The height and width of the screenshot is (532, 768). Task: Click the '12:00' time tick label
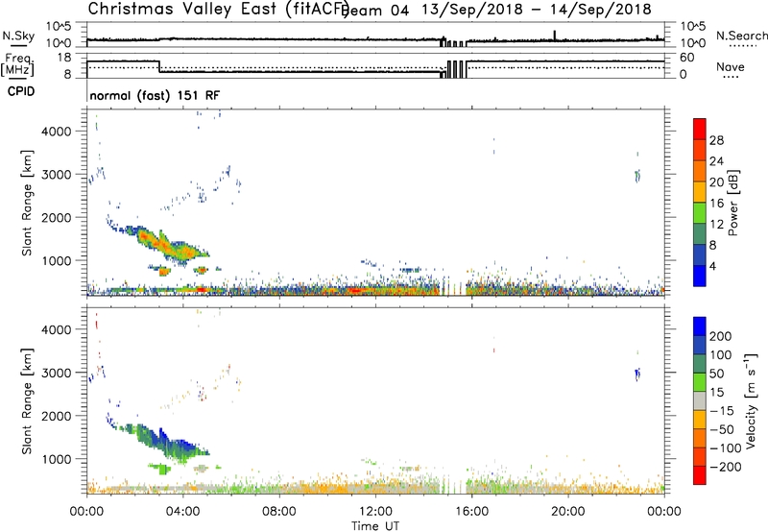[x=375, y=512]
